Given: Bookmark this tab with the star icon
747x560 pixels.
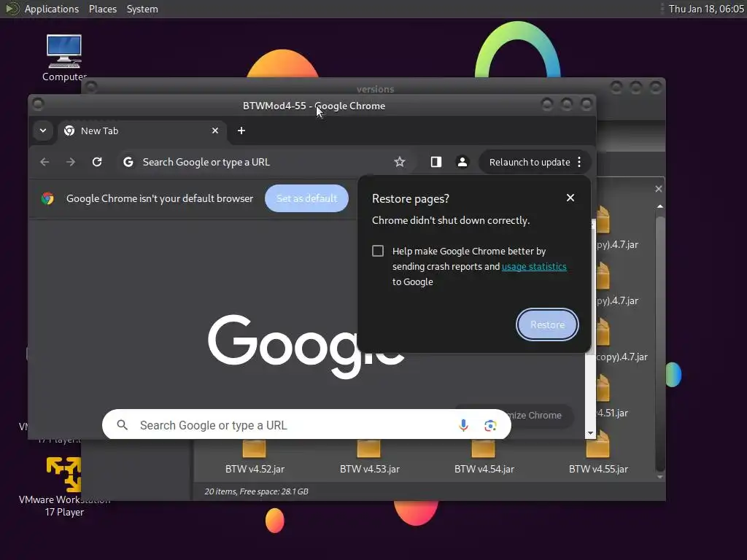Looking at the screenshot, I should pyautogui.click(x=400, y=162).
